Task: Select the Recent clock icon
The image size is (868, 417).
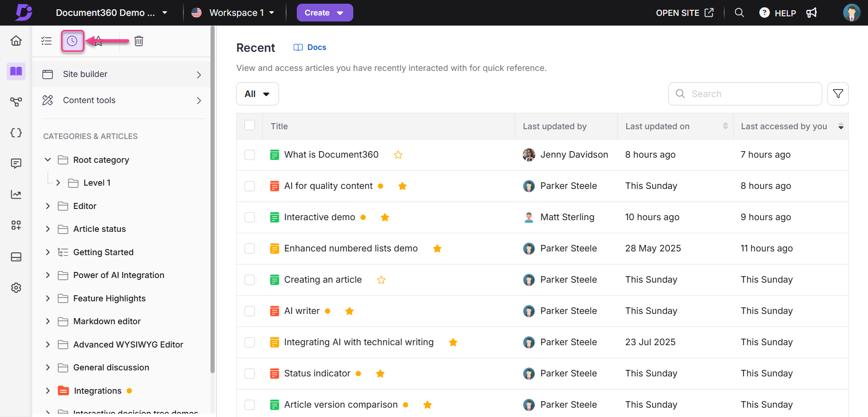Action: coord(72,41)
